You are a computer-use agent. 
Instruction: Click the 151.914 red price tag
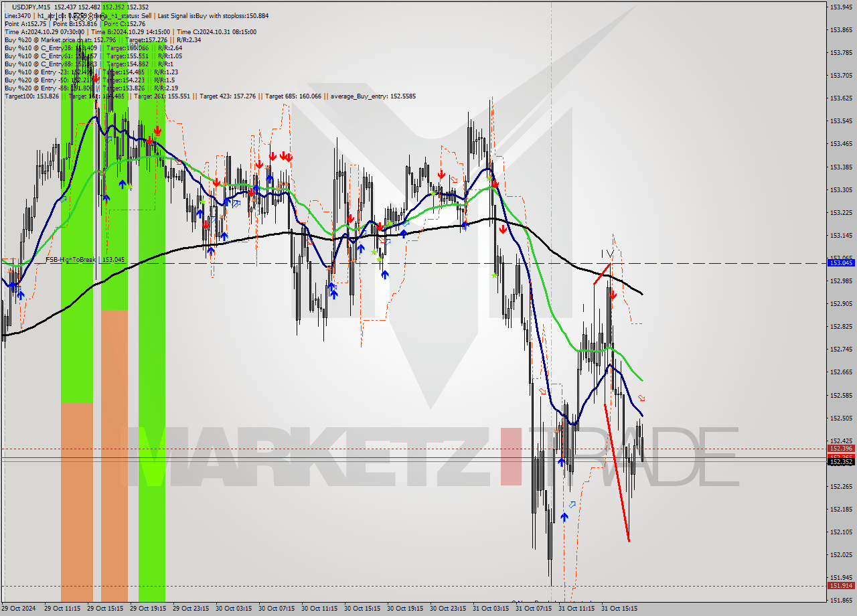click(841, 585)
